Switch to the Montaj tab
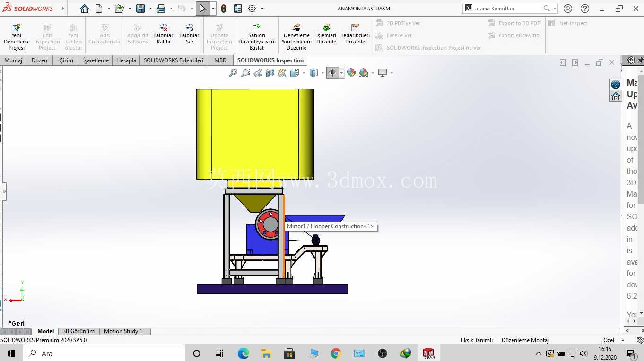The image size is (644, 361). [14, 60]
